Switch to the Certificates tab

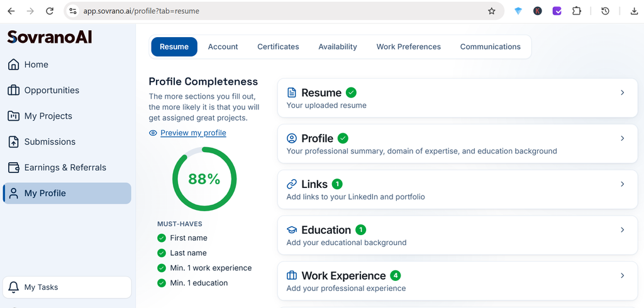pyautogui.click(x=278, y=47)
